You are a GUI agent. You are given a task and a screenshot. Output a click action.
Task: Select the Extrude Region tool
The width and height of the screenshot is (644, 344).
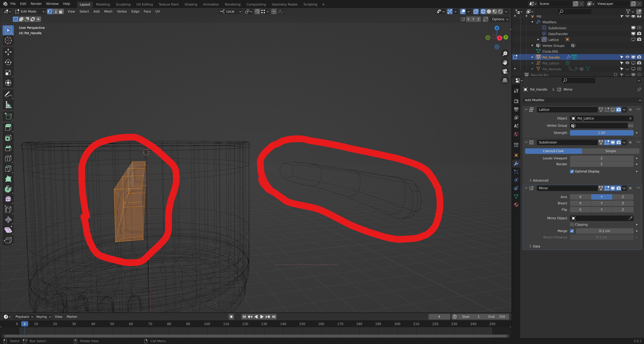pos(8,128)
